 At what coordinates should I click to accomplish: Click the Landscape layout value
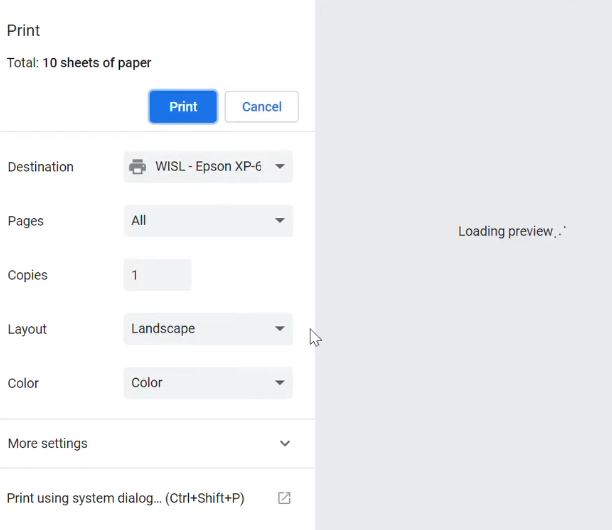[x=163, y=329]
